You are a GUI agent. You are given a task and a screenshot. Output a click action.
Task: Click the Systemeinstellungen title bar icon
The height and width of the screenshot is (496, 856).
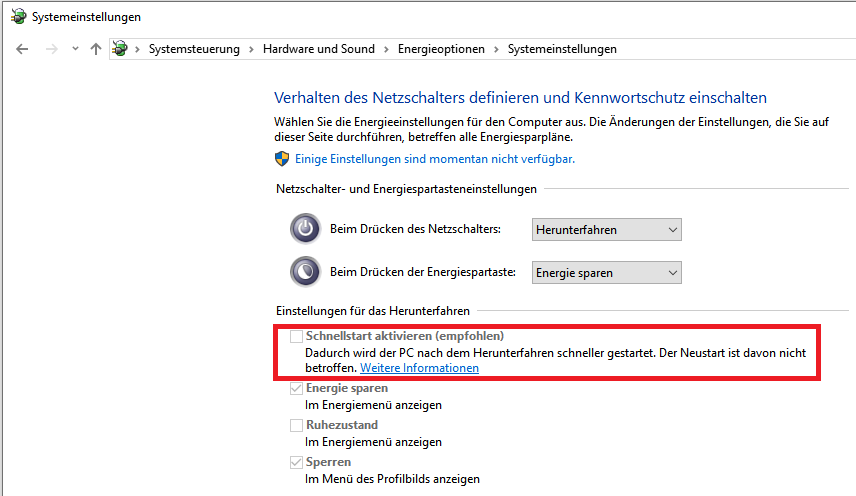coord(18,16)
